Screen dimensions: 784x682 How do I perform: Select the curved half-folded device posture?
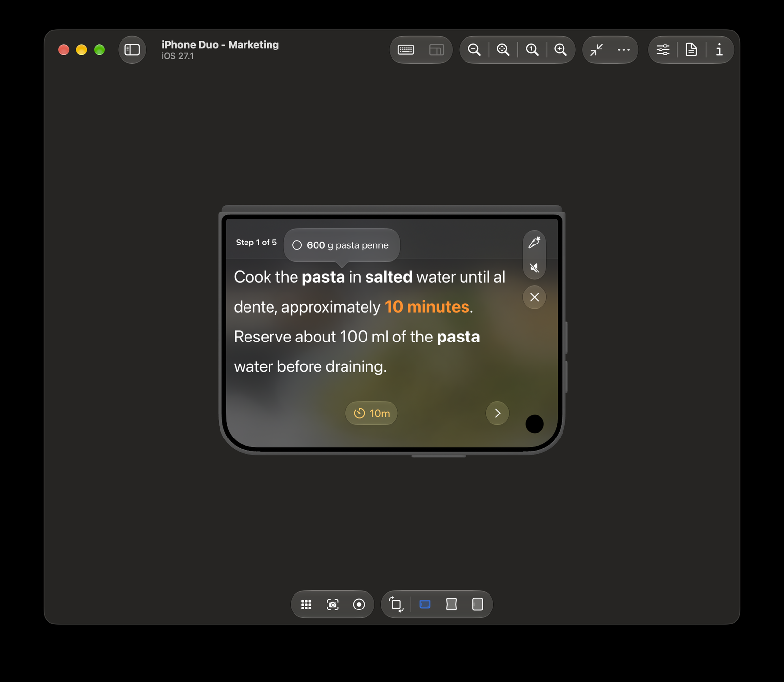pyautogui.click(x=451, y=605)
